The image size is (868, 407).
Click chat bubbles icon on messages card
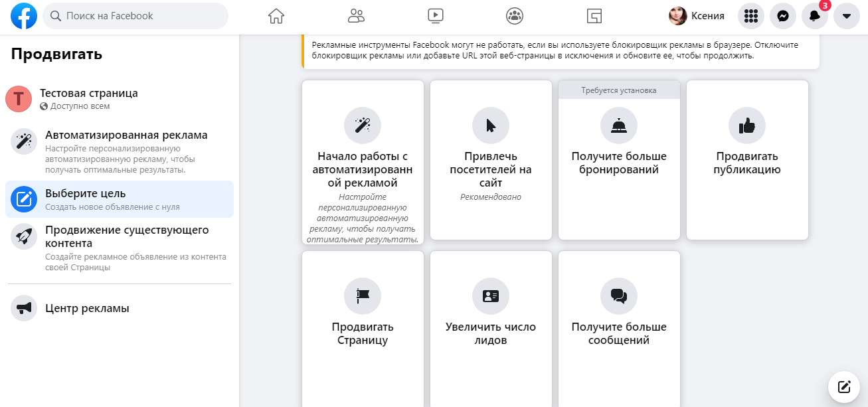pyautogui.click(x=619, y=296)
